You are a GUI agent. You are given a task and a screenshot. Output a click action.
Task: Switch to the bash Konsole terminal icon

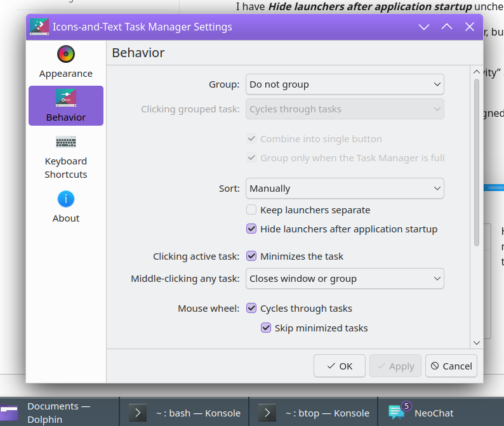click(138, 413)
